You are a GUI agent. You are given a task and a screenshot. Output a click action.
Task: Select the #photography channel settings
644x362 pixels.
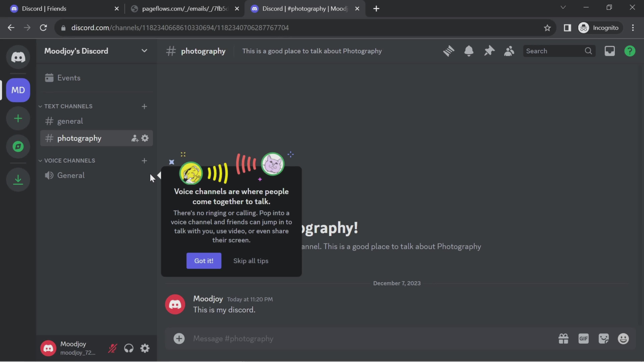click(x=145, y=138)
